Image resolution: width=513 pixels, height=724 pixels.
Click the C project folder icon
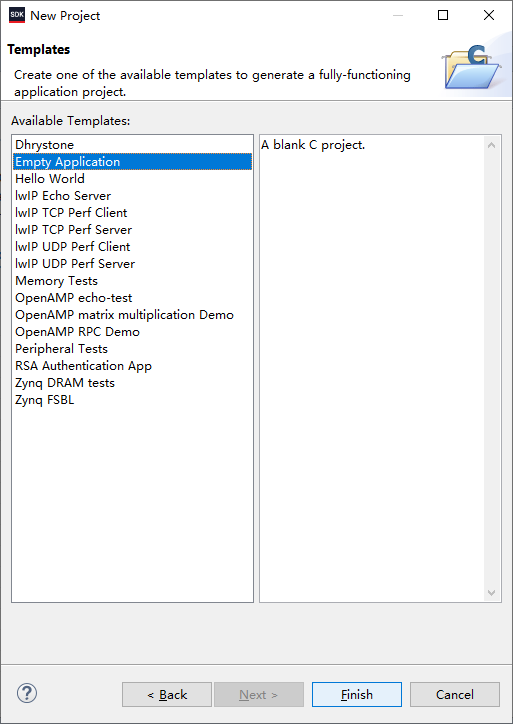[471, 67]
